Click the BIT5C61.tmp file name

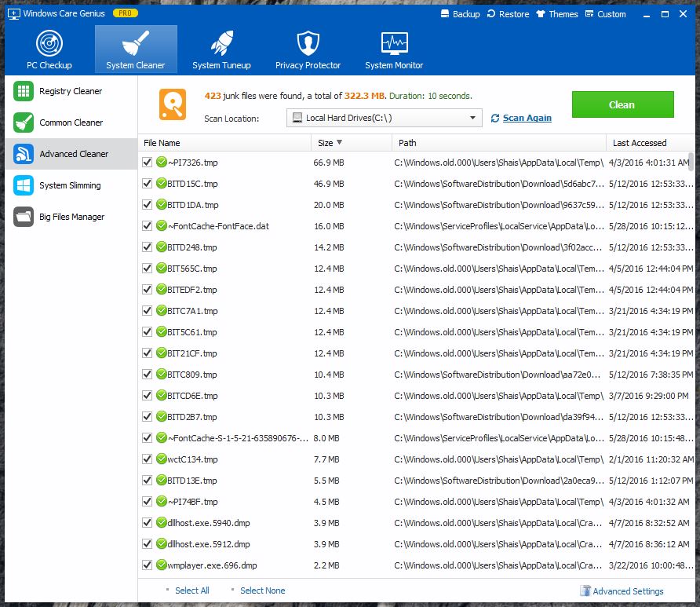pos(192,332)
